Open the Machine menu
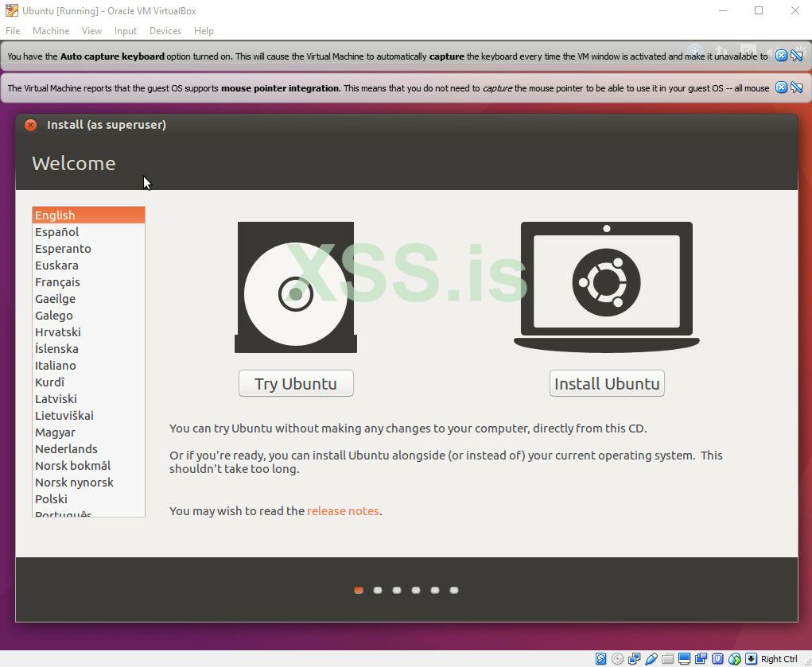Viewport: 812px width, 667px height. pyautogui.click(x=51, y=31)
